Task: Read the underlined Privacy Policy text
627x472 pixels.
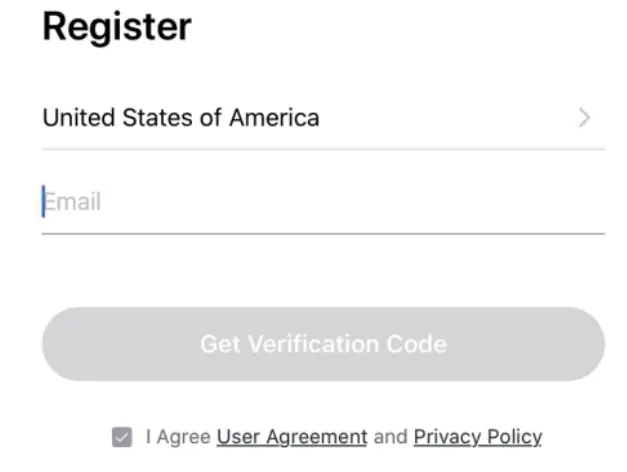Action: 478,437
